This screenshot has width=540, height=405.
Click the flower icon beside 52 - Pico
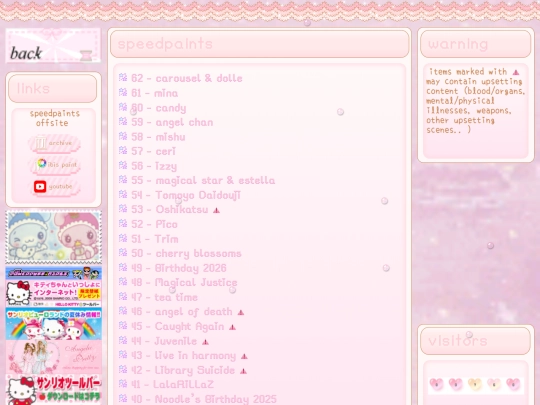click(123, 223)
